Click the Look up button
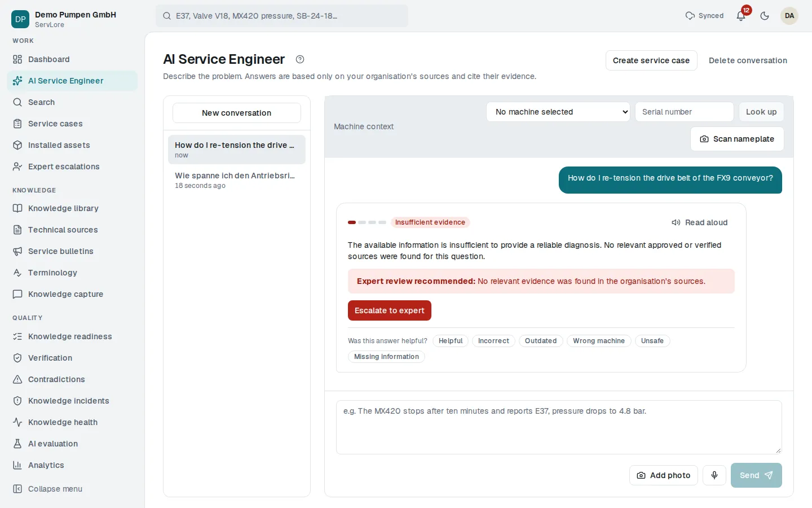The height and width of the screenshot is (508, 812). pyautogui.click(x=761, y=112)
